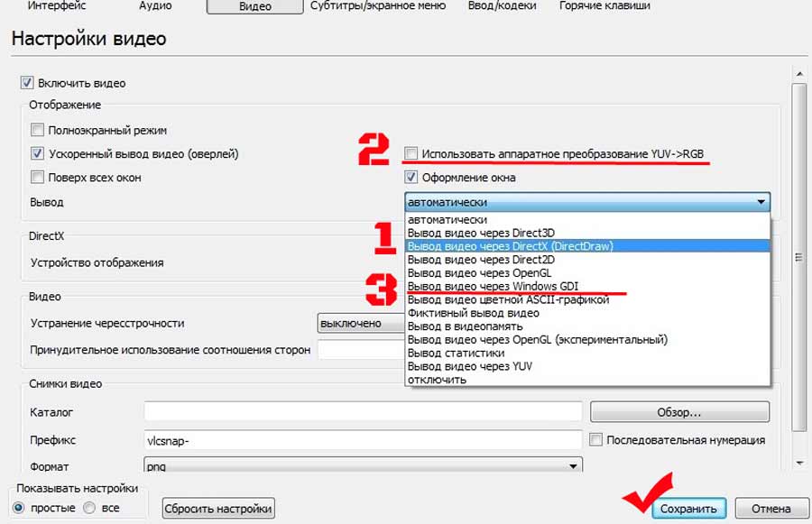Choose Вывод видео через Direct2D option
812x524 pixels.
(587, 260)
